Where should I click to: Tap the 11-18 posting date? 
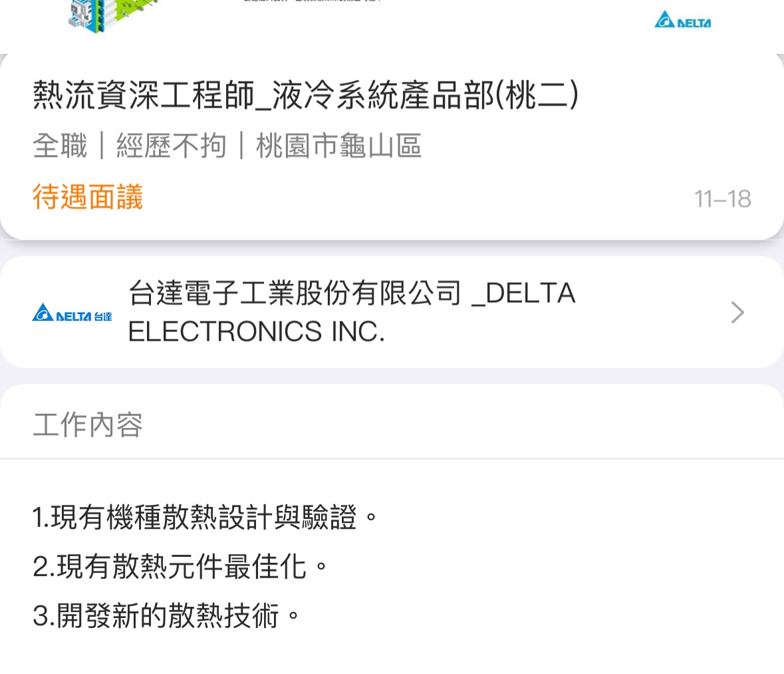tap(722, 199)
